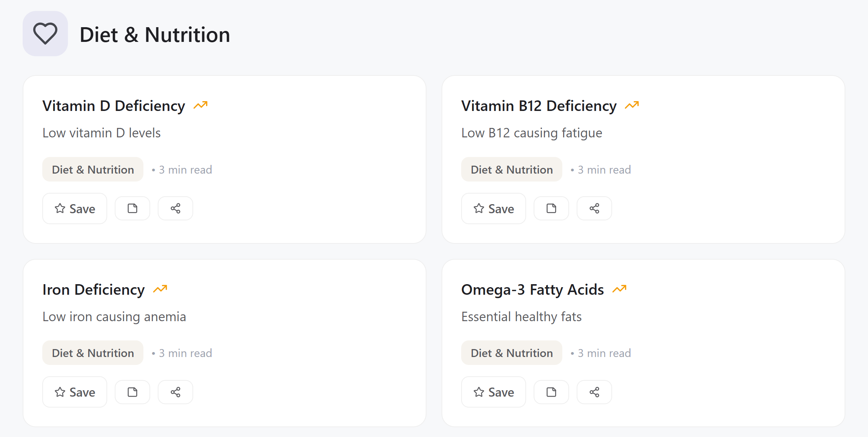Click the share icon on the Vitamin B12 card
The image size is (868, 437).
pos(594,208)
